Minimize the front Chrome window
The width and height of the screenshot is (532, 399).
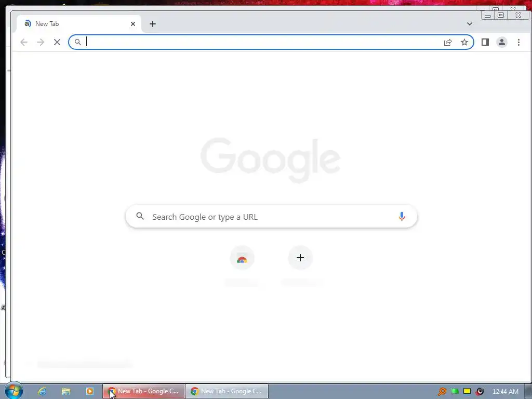tap(487, 15)
